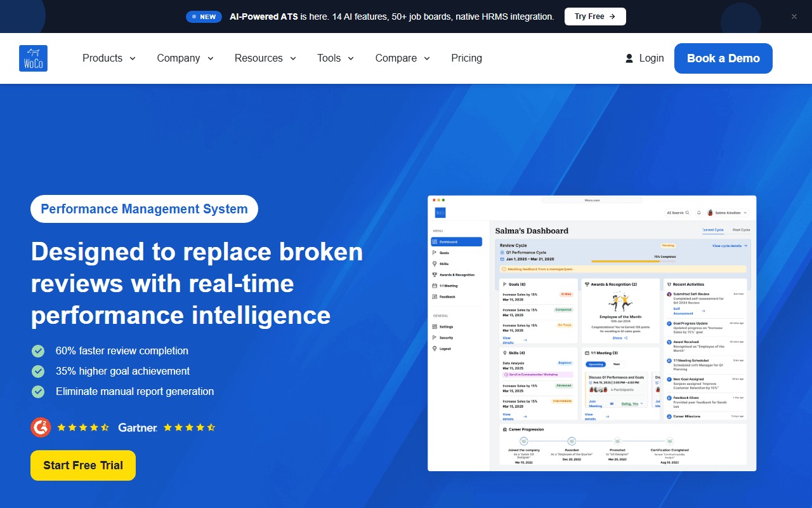812x508 pixels.
Task: Click the dashboard preview screenshot image
Action: click(592, 333)
